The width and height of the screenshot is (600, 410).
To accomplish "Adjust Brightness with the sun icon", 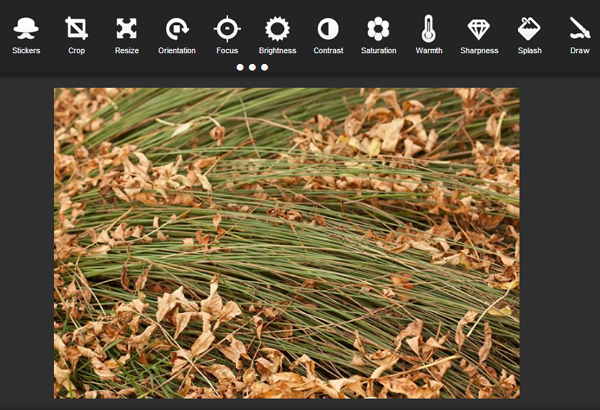I will [277, 29].
